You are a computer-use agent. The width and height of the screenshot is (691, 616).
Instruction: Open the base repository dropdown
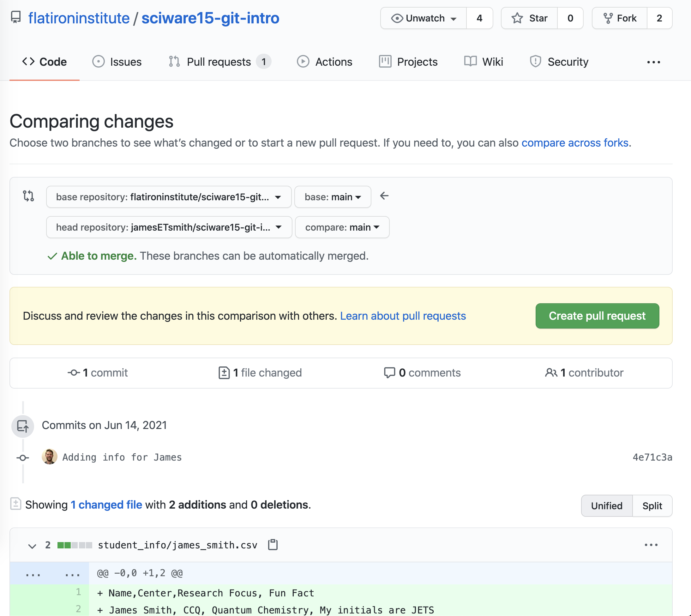coord(169,196)
